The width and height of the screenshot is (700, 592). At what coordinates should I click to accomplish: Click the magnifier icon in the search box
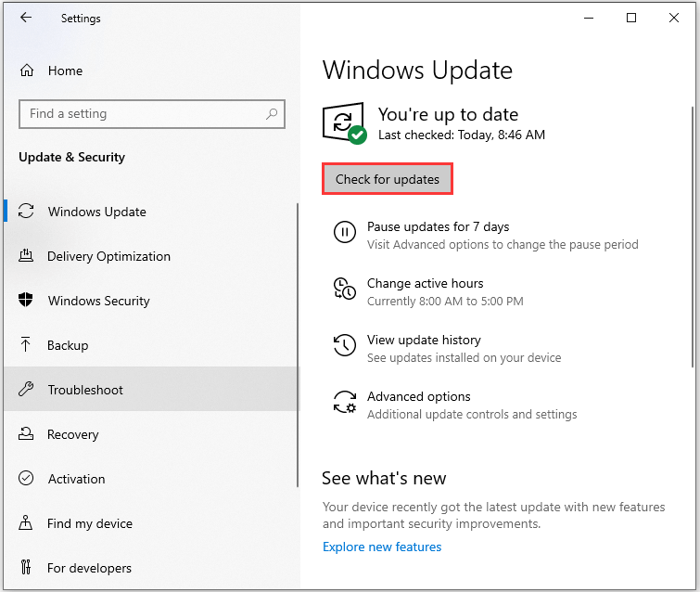(272, 114)
